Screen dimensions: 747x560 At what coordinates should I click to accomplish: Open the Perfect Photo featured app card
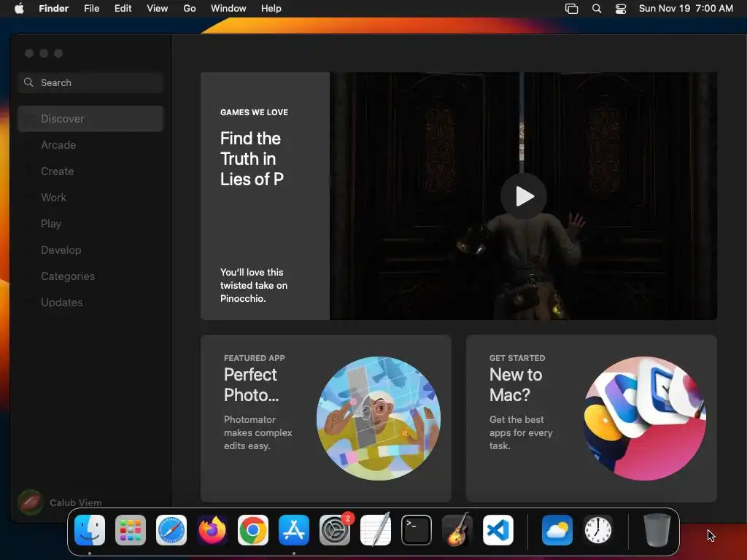(x=326, y=418)
